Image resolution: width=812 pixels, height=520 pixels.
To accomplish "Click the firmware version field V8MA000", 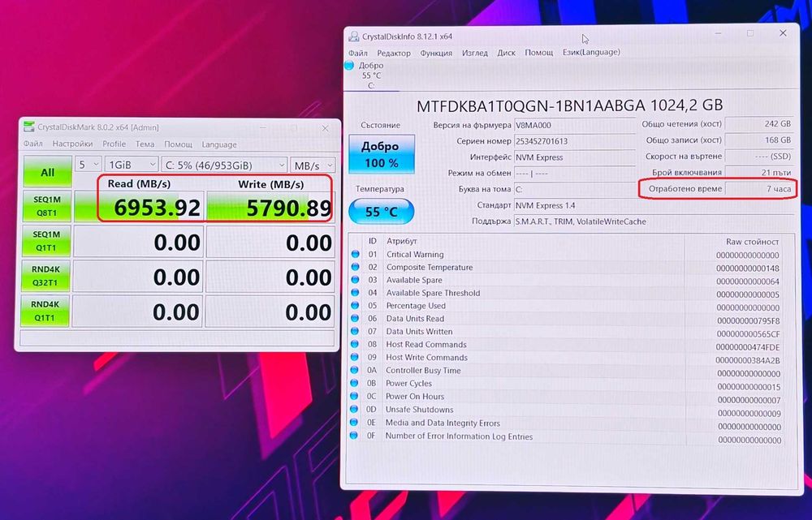I will click(574, 125).
